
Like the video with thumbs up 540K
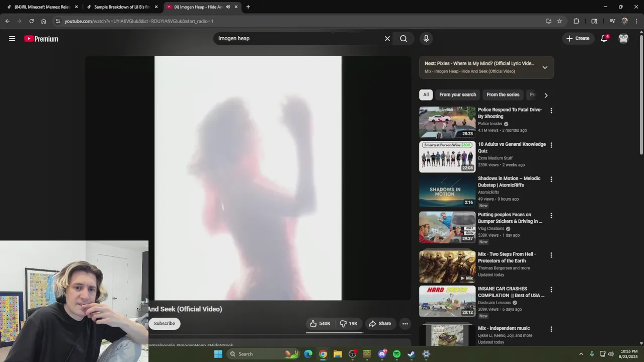click(320, 324)
